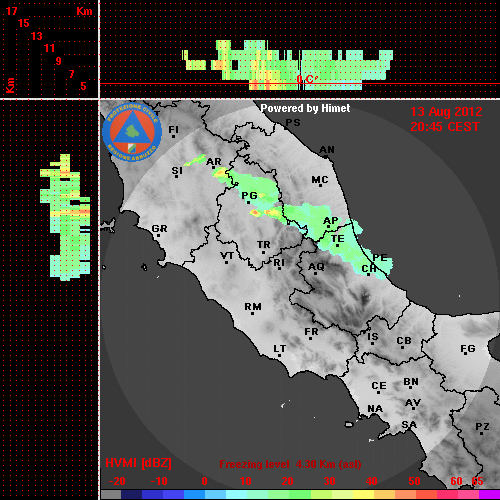Select the AQ city label

click(316, 267)
